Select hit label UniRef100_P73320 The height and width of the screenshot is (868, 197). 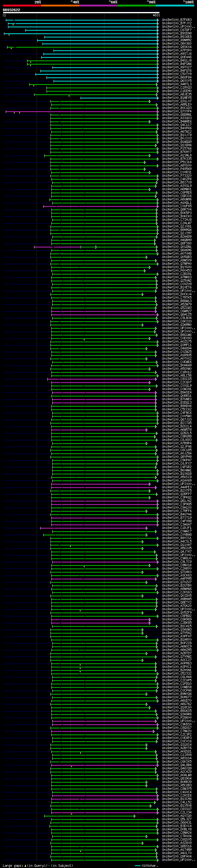[x=177, y=176]
